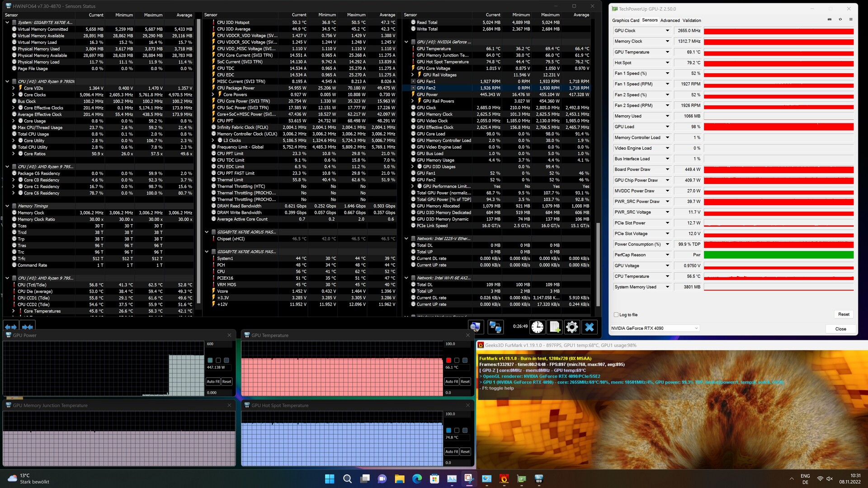
Task: Collapse the Memory Timings sensor group
Action: click(7, 206)
